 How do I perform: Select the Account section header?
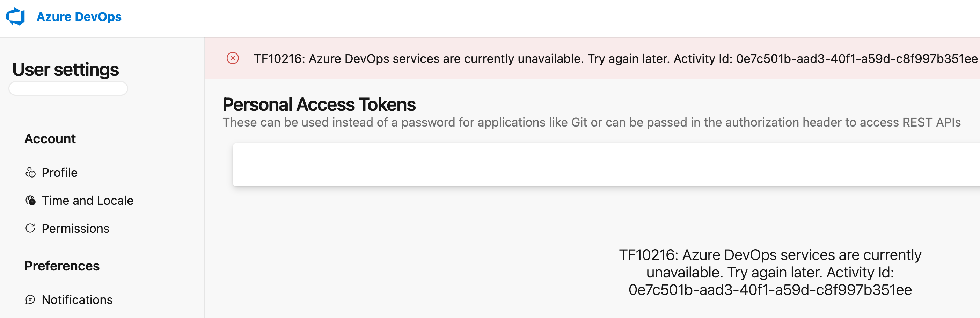[x=50, y=139]
